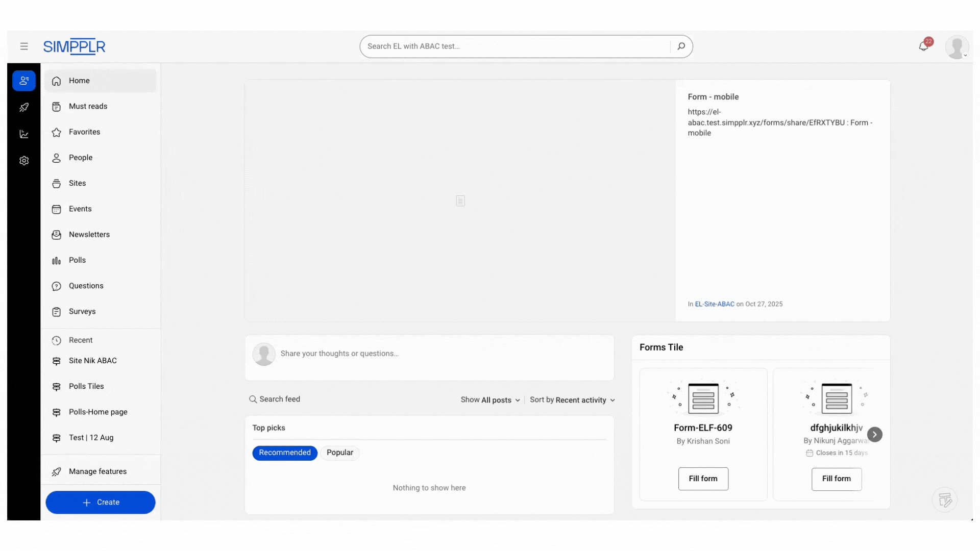Select the Recommended pill in Top picks
Viewport: 980px width, 551px height.
[284, 453]
